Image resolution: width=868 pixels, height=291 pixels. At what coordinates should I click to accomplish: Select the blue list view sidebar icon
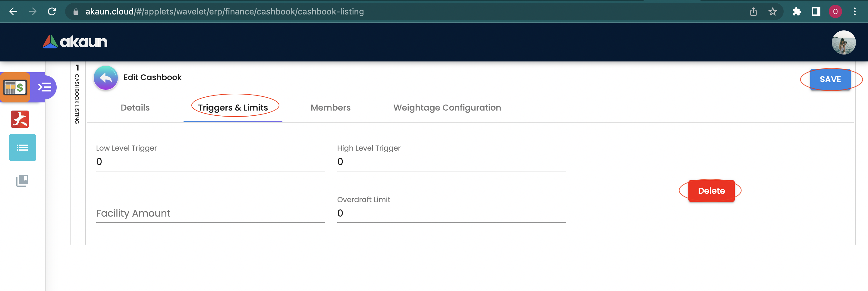pyautogui.click(x=23, y=148)
